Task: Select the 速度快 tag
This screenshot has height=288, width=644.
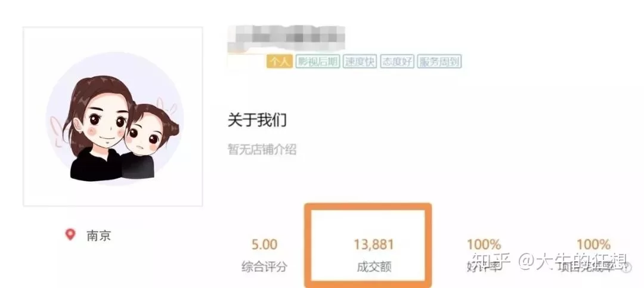Action: (x=360, y=61)
